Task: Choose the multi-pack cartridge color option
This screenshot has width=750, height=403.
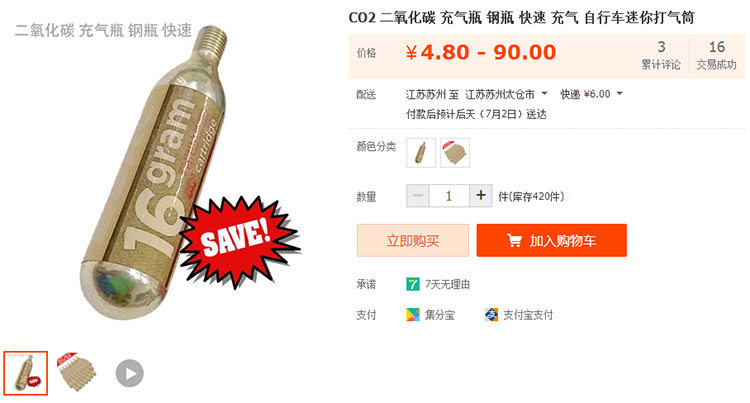Action: tap(455, 152)
